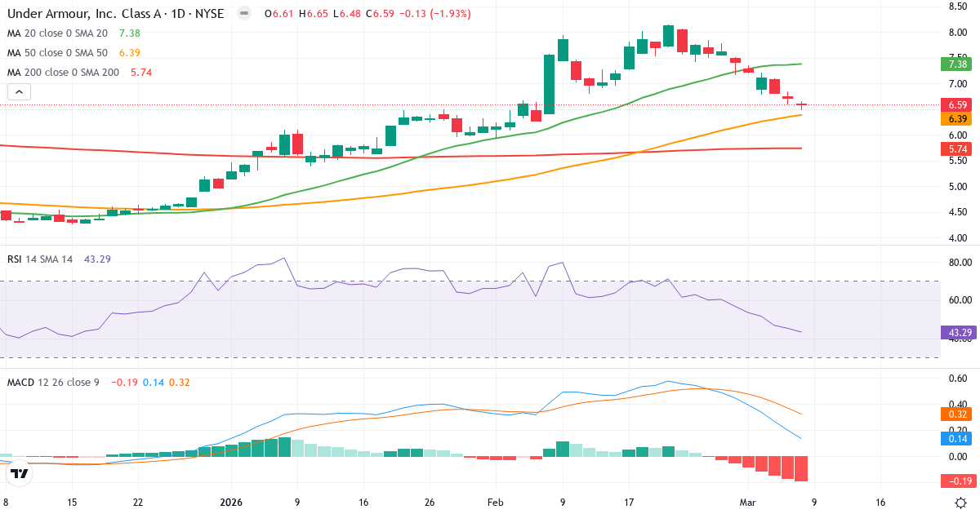Click the blue 0.14 MACD value tag
The width and height of the screenshot is (980, 514).
(955, 438)
